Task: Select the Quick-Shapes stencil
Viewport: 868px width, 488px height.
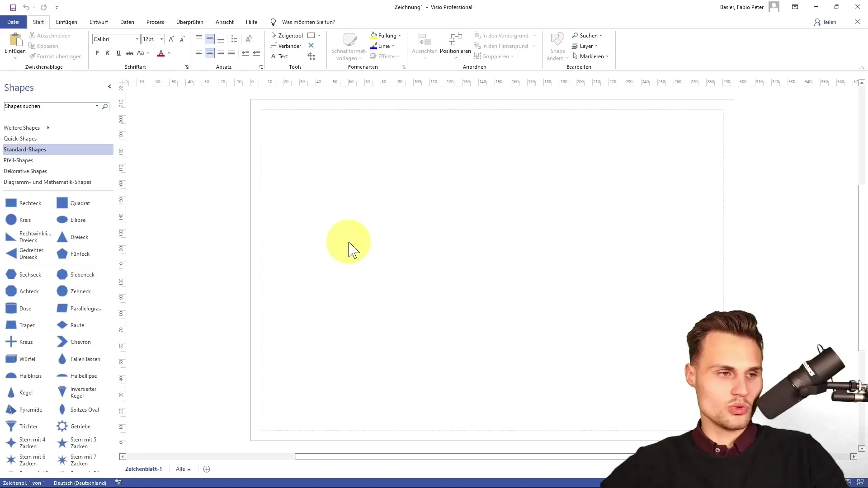Action: 58,139
